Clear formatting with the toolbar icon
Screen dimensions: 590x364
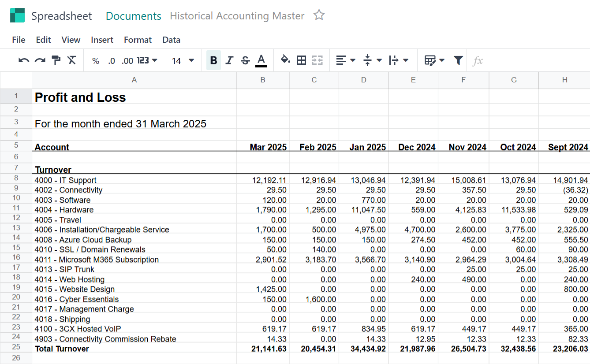[72, 60]
